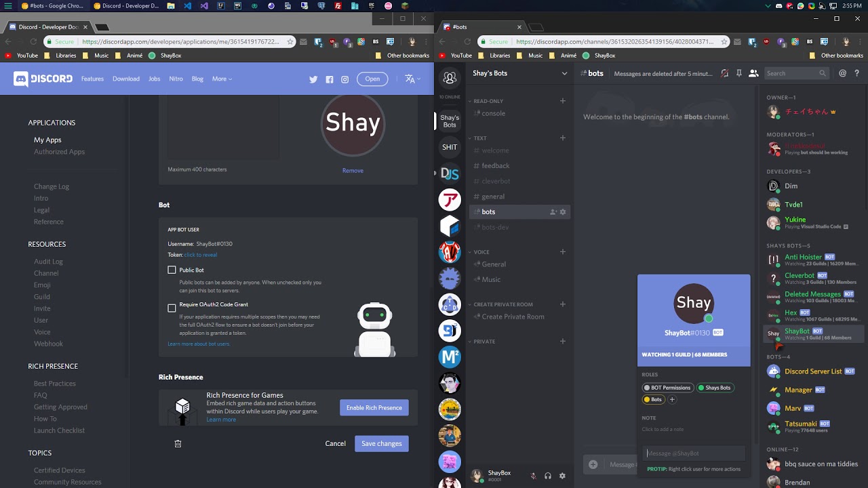This screenshot has height=488, width=868.
Task: Select Discord Server List member
Action: [813, 371]
